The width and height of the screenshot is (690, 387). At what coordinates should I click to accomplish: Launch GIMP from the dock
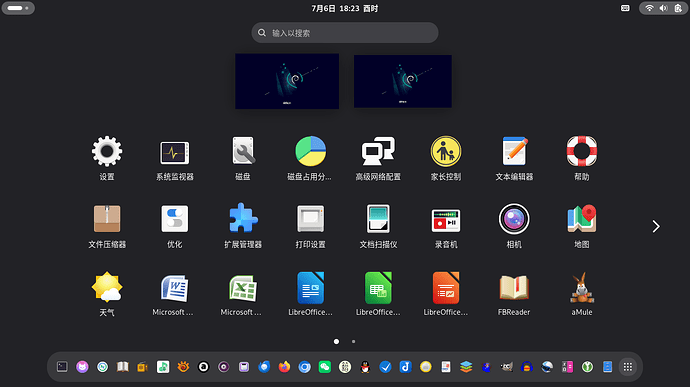[506, 367]
